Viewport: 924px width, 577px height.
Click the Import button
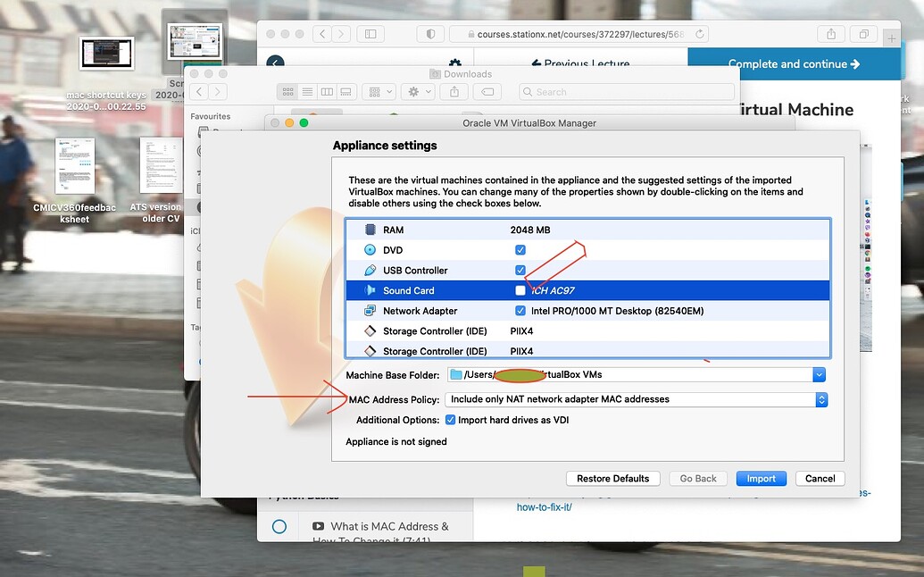point(761,479)
